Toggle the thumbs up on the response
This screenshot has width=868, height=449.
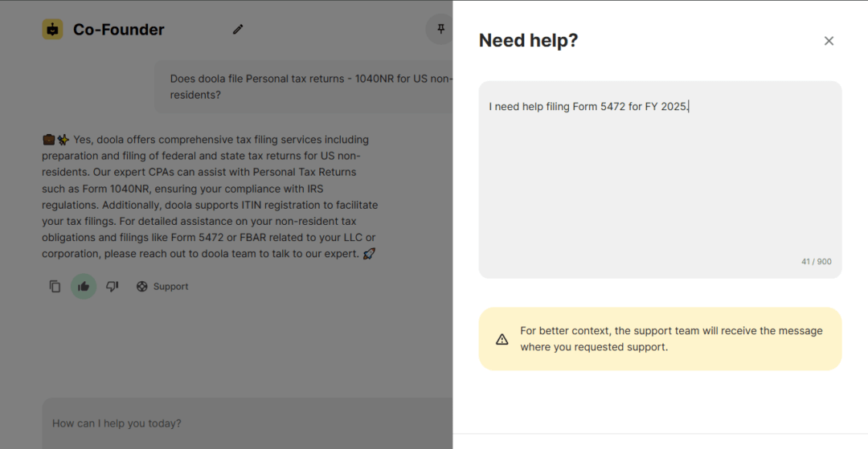pos(84,286)
